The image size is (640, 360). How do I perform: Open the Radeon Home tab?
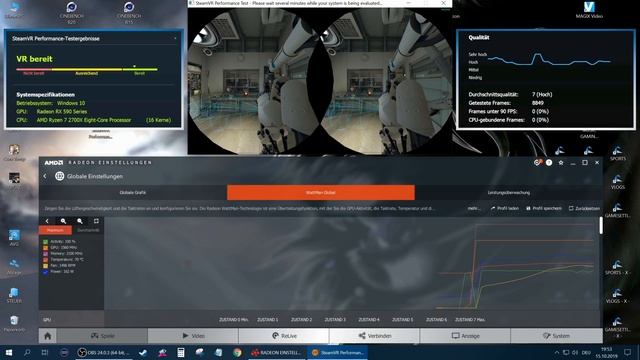[x=48, y=336]
